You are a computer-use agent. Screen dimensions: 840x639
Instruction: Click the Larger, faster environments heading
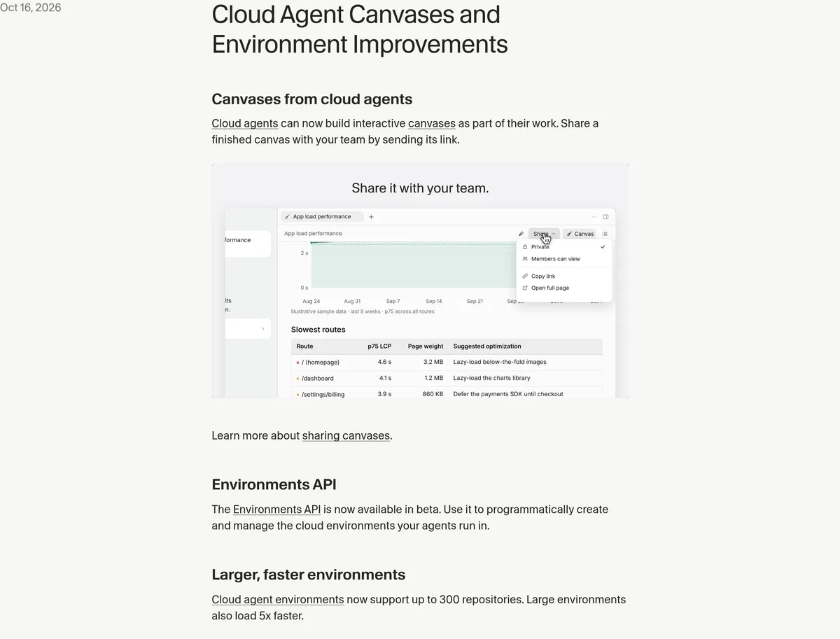click(309, 575)
